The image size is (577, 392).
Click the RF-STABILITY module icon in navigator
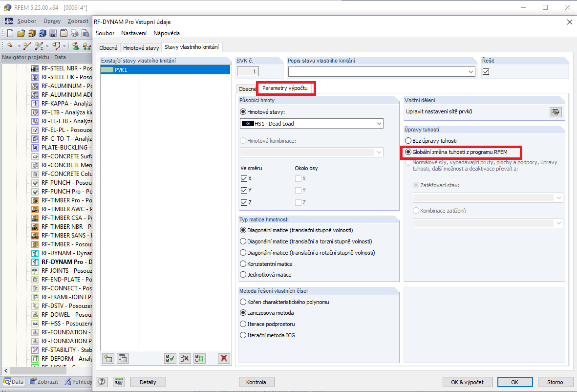(35, 350)
